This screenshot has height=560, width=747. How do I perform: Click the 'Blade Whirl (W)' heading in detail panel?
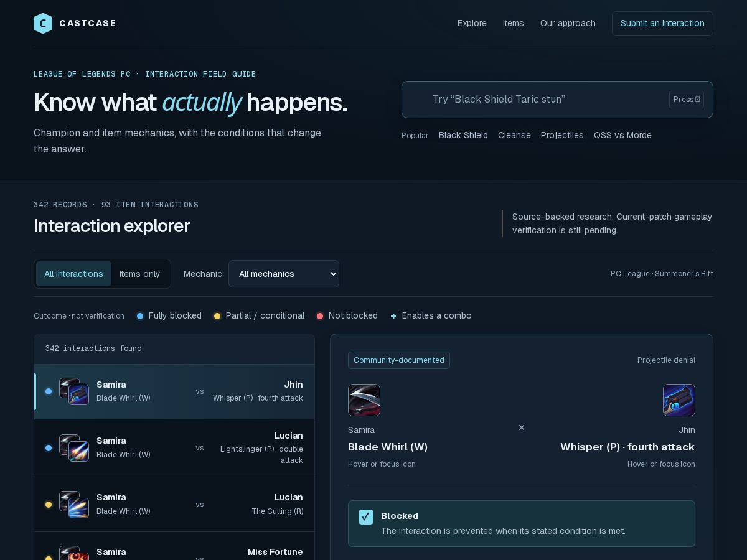[x=388, y=447]
